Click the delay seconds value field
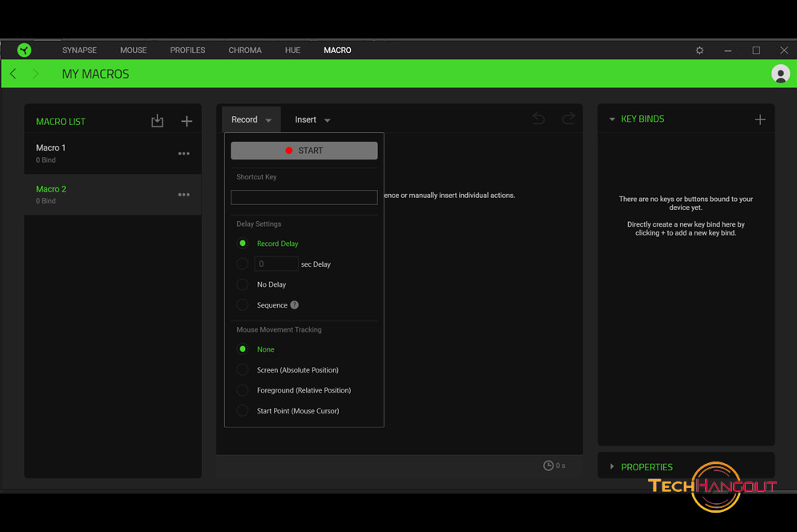Screen dimensions: 797x532 [x=276, y=264]
